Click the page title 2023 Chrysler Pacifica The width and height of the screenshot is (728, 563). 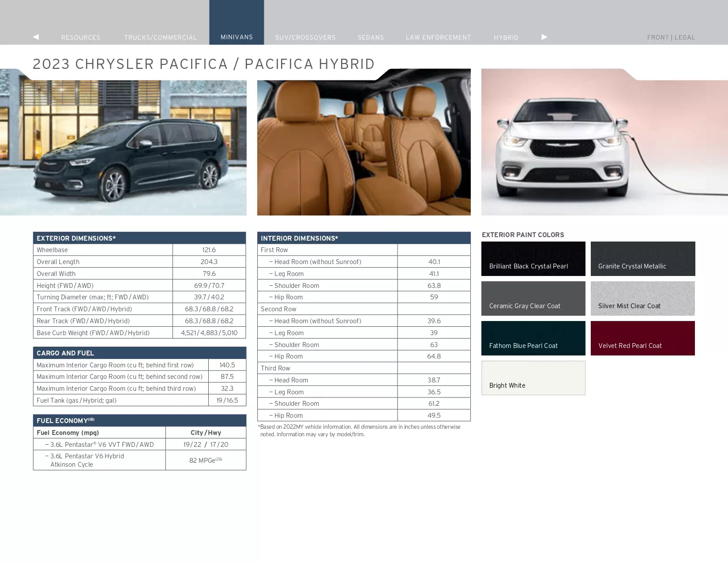[204, 64]
